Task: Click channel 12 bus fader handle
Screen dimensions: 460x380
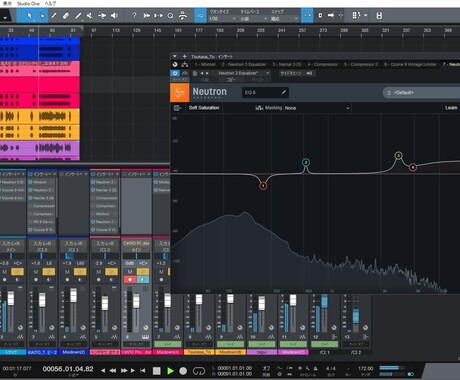Action: (x=324, y=301)
